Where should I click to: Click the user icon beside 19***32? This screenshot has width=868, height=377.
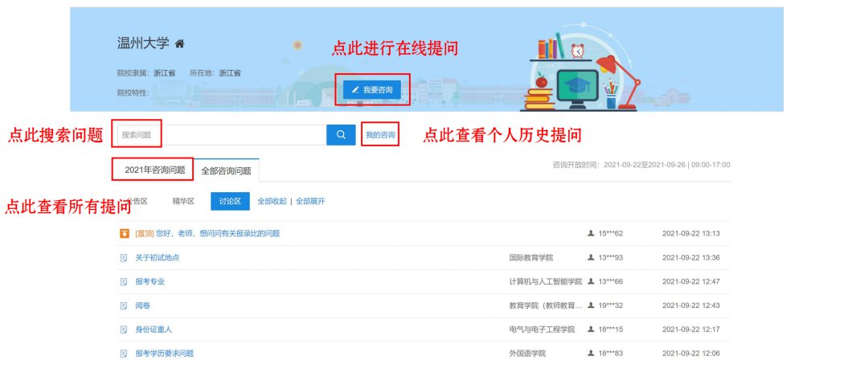pos(591,305)
